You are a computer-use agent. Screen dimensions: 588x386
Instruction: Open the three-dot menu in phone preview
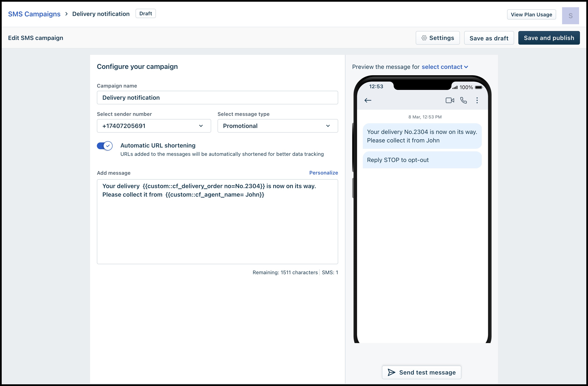tap(477, 100)
